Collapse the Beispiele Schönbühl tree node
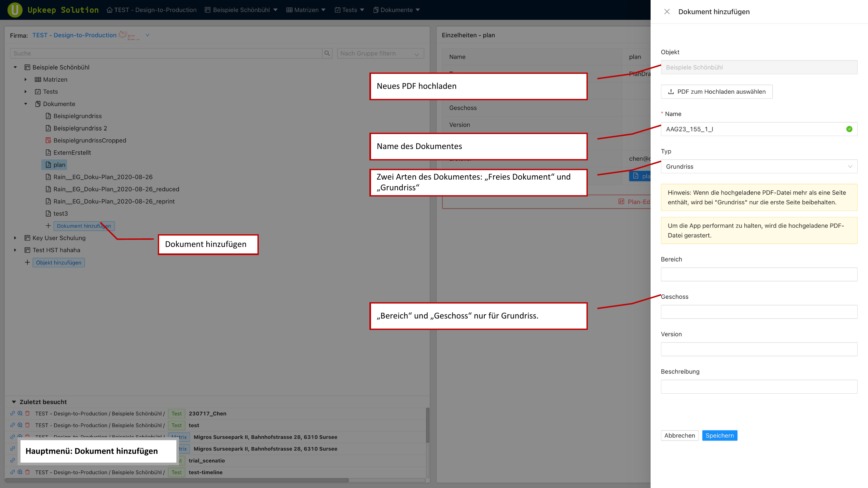 click(x=15, y=67)
